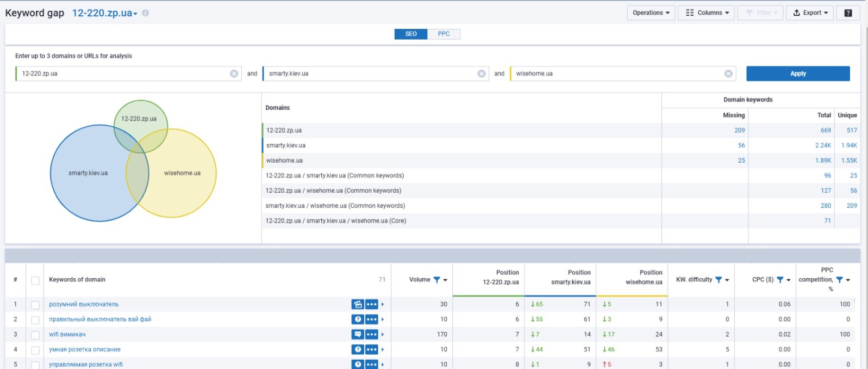The width and height of the screenshot is (868, 369).
Task: Click the comment icon in wifi вимикач row
Action: (358, 334)
